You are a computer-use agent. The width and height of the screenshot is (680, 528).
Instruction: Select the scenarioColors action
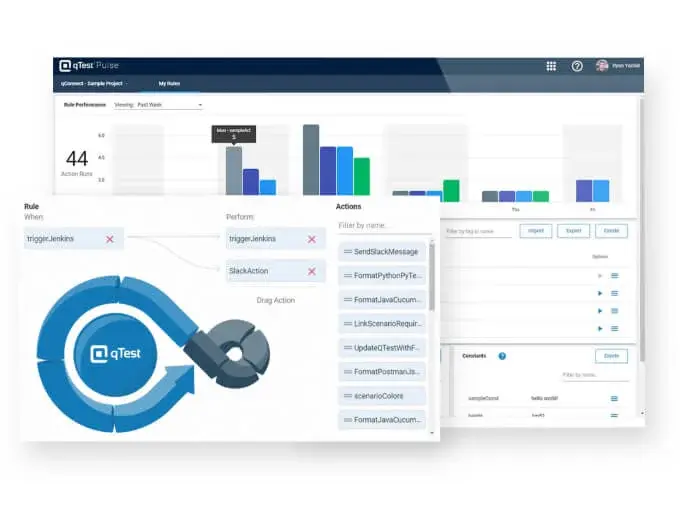(x=382, y=396)
